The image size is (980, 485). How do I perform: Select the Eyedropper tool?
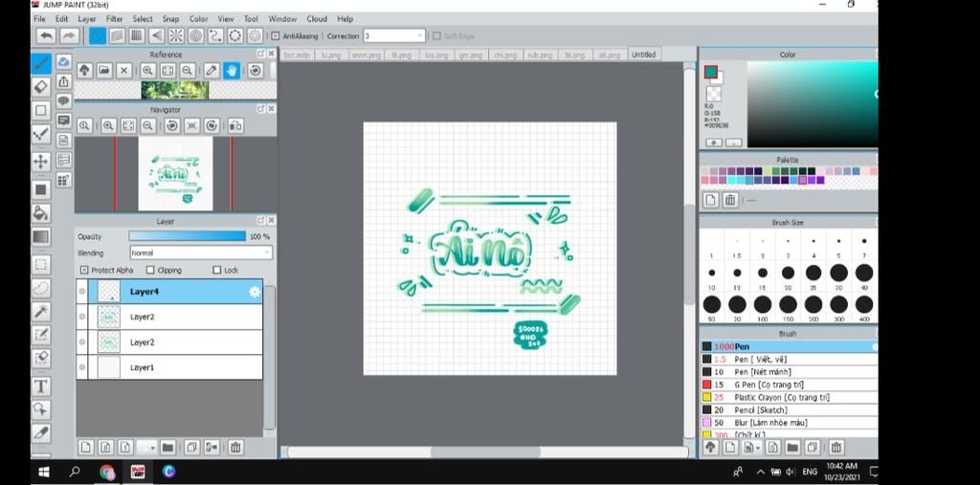click(41, 431)
